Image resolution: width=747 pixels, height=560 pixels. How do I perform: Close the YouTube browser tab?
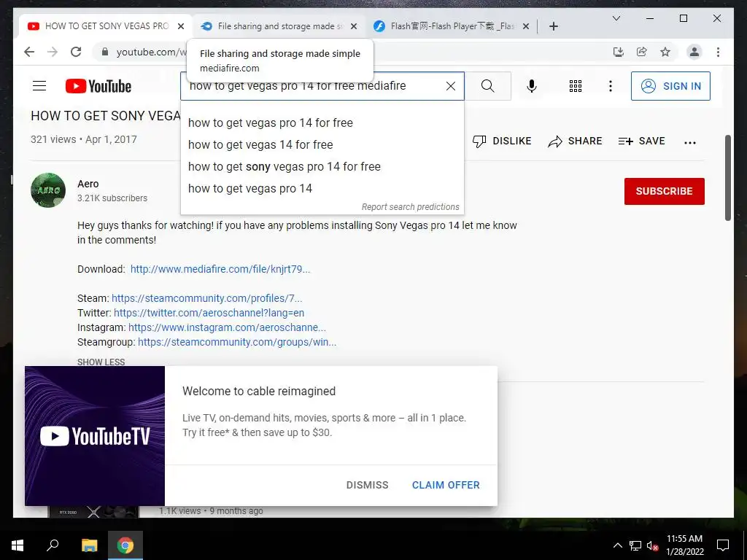tap(181, 26)
